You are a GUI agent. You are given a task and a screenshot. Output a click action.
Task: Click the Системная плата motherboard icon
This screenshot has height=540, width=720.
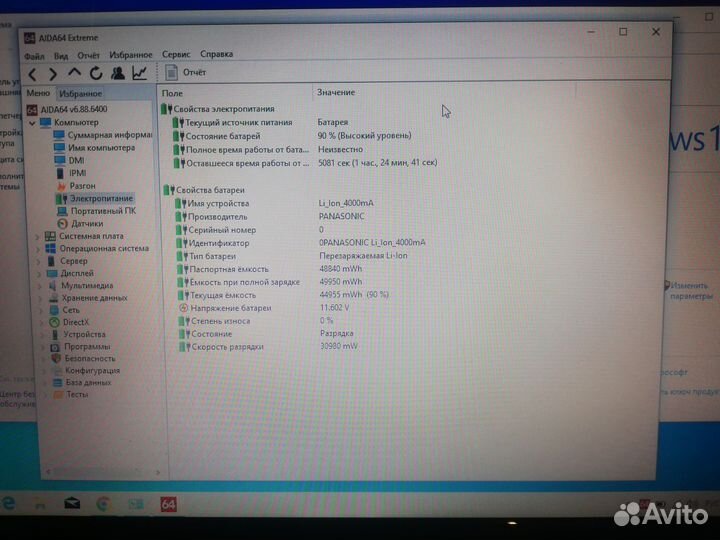[50, 236]
